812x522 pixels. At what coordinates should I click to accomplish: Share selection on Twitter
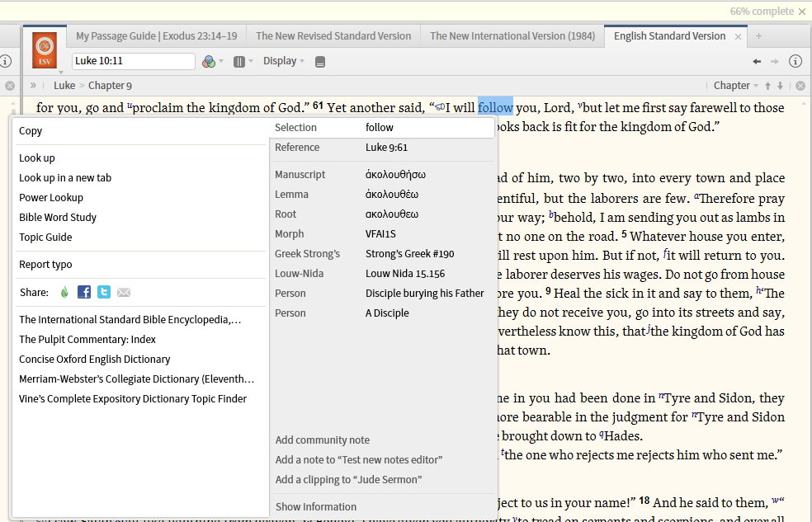(104, 292)
